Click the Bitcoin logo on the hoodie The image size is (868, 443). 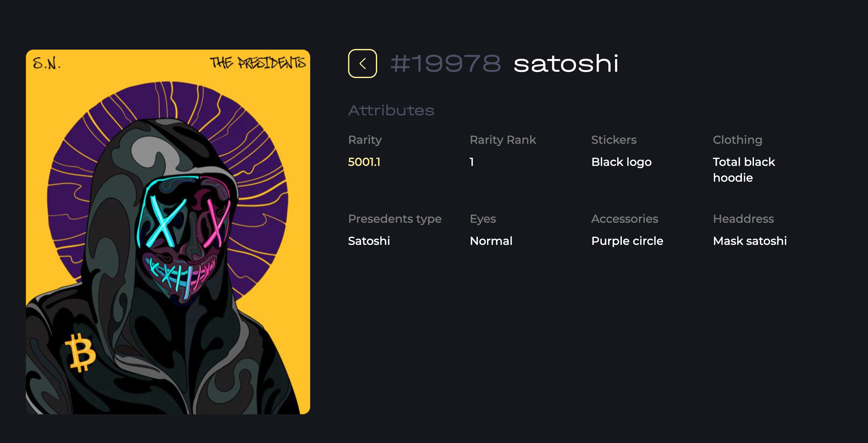(81, 352)
